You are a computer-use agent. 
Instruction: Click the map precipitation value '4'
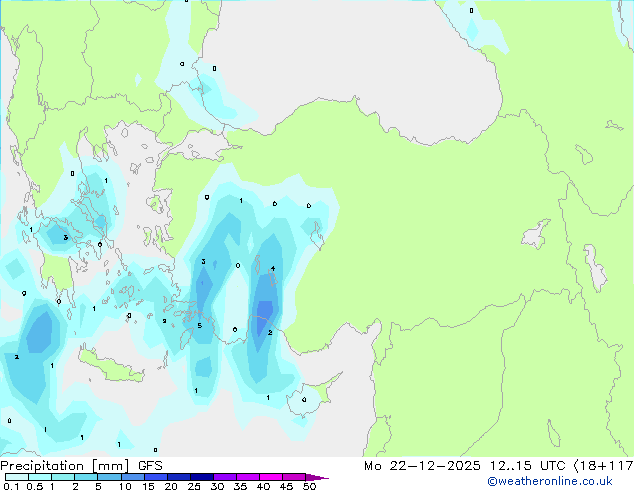pos(273,268)
